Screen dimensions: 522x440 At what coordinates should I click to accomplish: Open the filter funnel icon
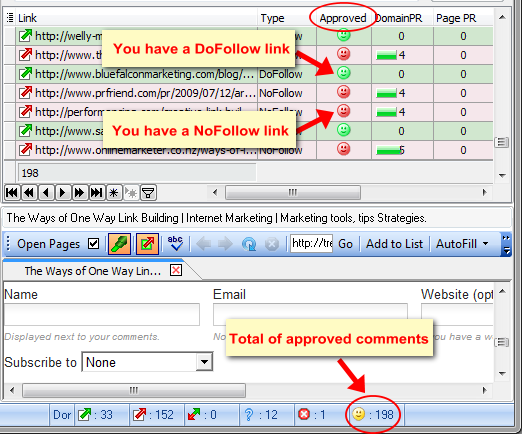coord(148,193)
